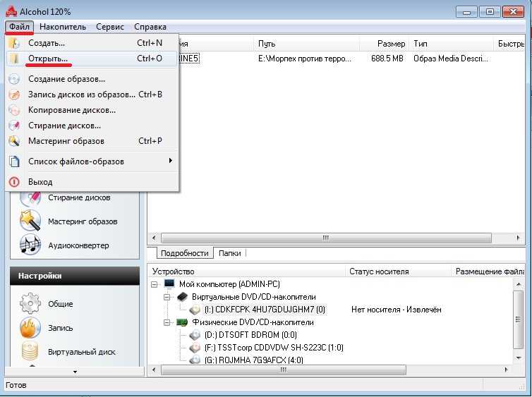The image size is (532, 397).
Task: Open Аудиоконвертер sidebar icon
Action: (x=30, y=245)
